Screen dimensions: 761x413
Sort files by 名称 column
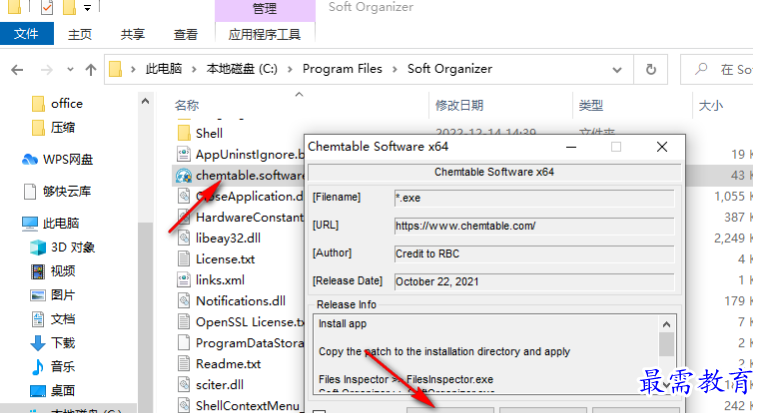(x=187, y=105)
